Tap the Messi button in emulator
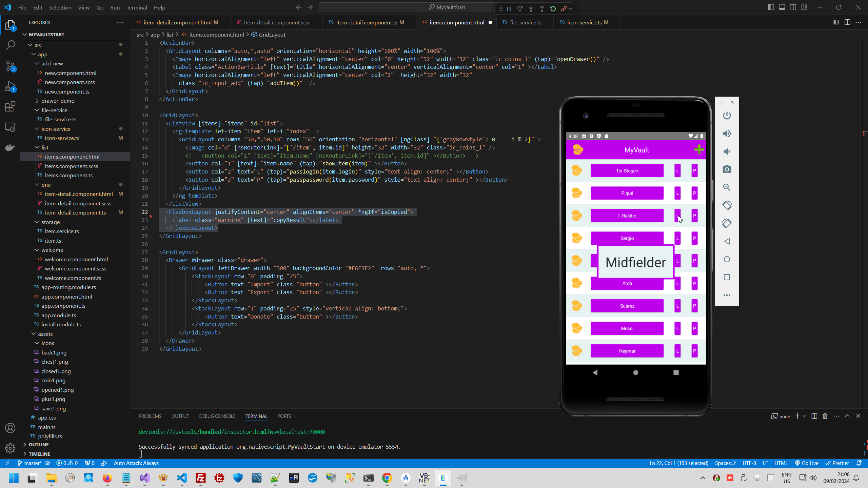This screenshot has width=868, height=488. [627, 328]
